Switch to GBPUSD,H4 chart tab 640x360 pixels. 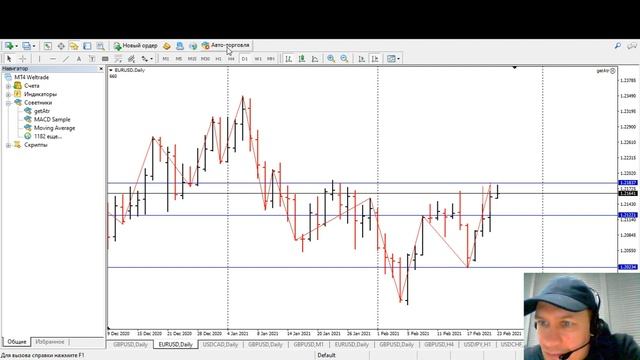point(439,344)
